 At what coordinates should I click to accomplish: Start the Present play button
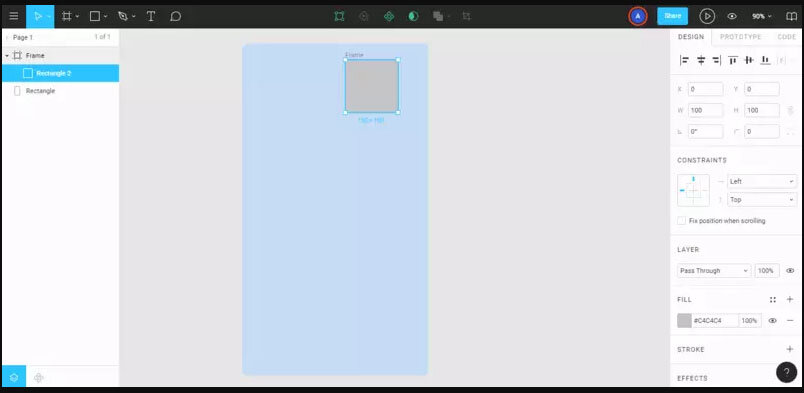click(707, 16)
